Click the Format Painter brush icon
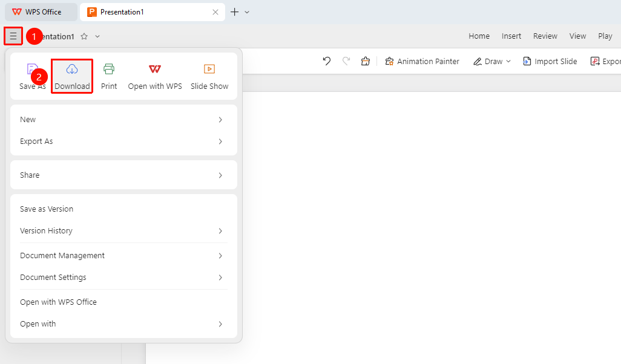 point(365,61)
